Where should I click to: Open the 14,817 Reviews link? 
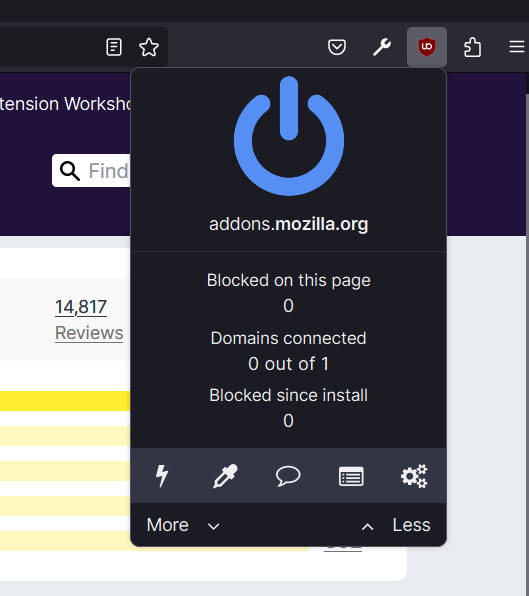(89, 320)
